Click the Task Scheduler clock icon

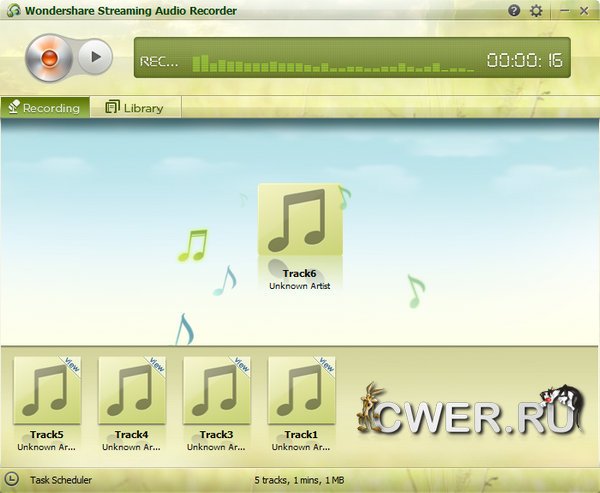[12, 480]
